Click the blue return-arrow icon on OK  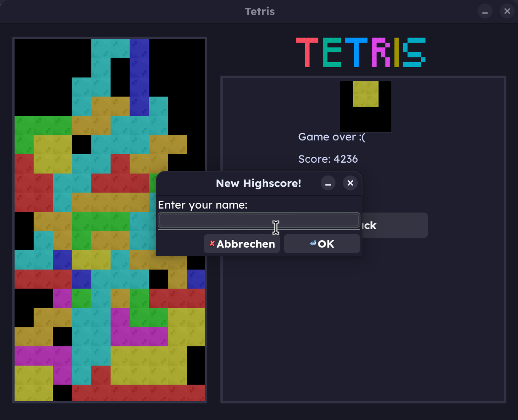312,243
